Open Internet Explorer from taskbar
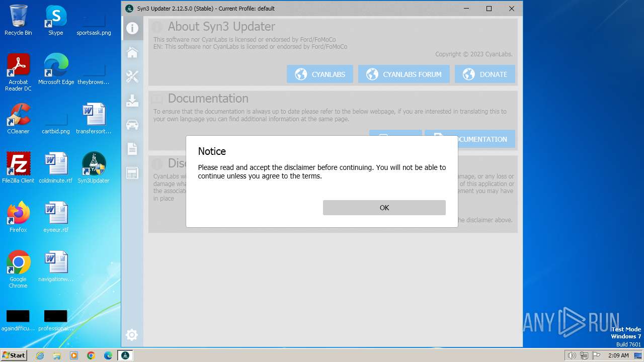 point(40,355)
